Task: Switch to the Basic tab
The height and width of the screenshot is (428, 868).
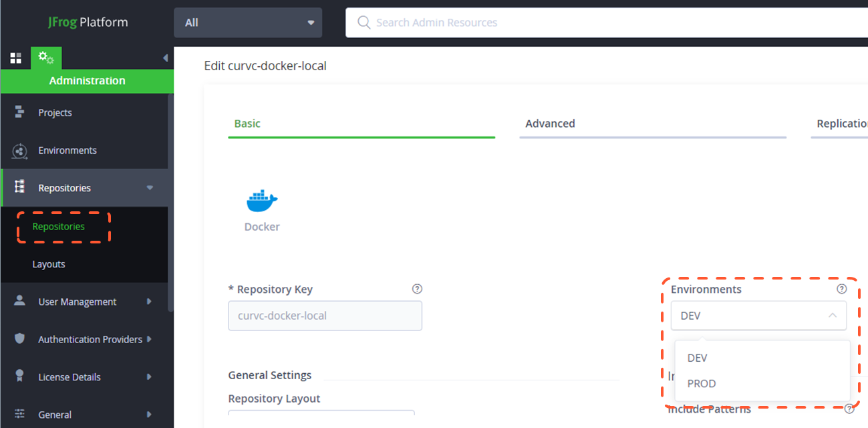Action: pos(361,124)
